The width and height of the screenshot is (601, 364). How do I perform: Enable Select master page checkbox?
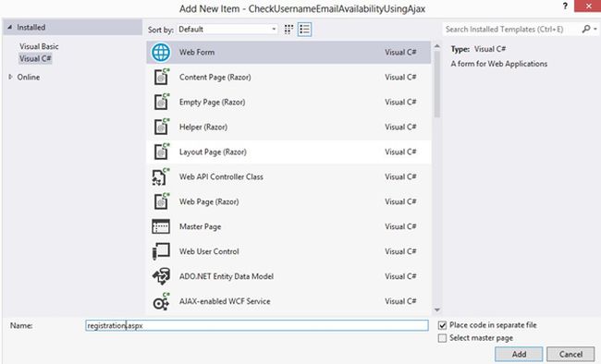442,338
